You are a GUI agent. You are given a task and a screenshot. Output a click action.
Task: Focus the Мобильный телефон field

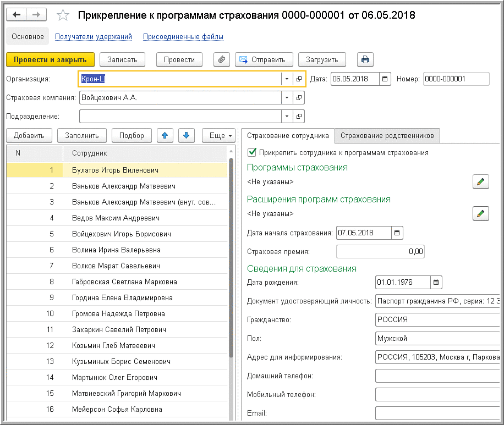pos(437,394)
